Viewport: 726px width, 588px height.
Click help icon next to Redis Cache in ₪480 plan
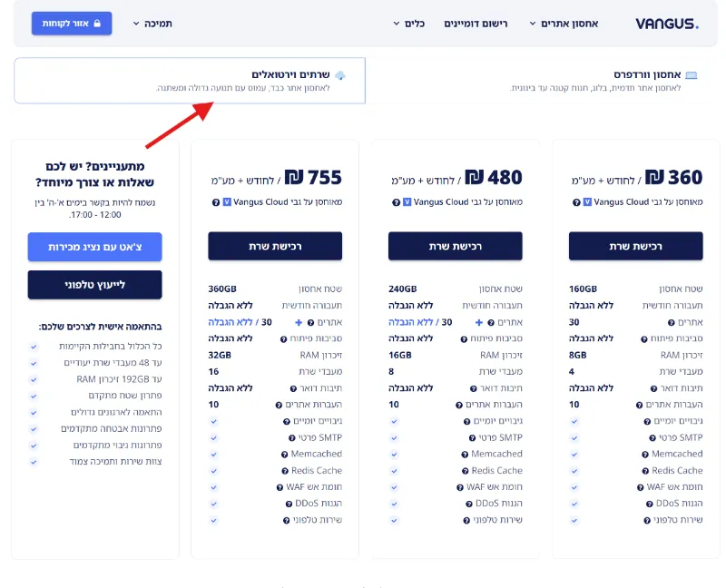point(466,471)
